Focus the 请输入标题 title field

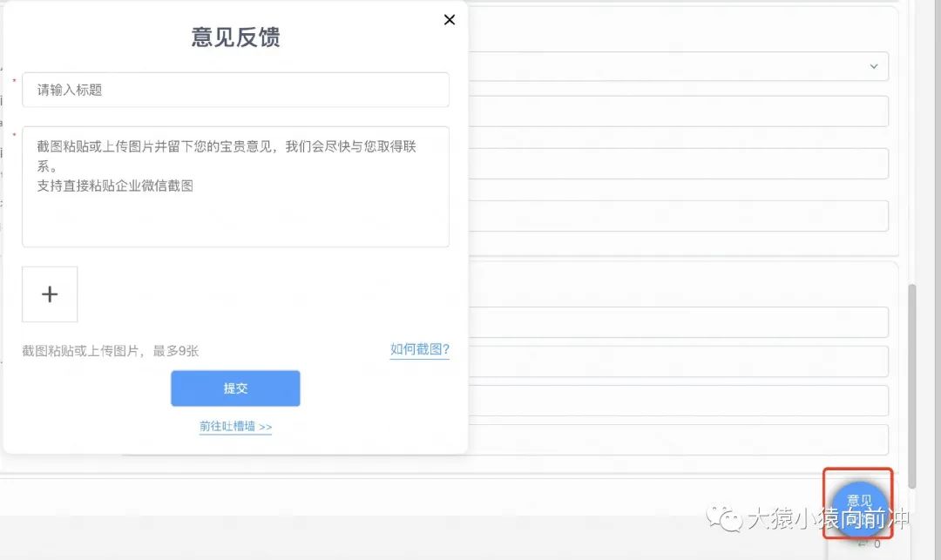point(235,90)
